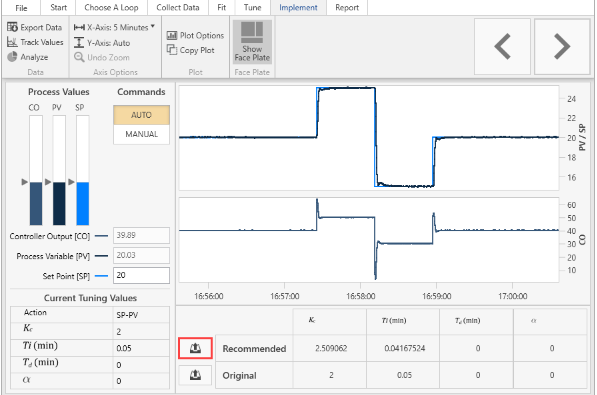Switch controller to AUTO mode
The height and width of the screenshot is (395, 597).
point(141,115)
